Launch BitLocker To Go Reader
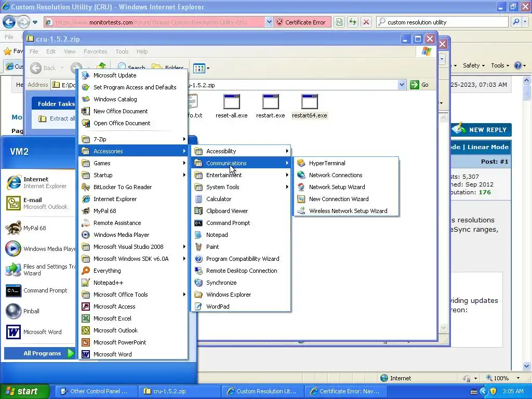Image resolution: width=532 pixels, height=399 pixels. pyautogui.click(x=133, y=187)
